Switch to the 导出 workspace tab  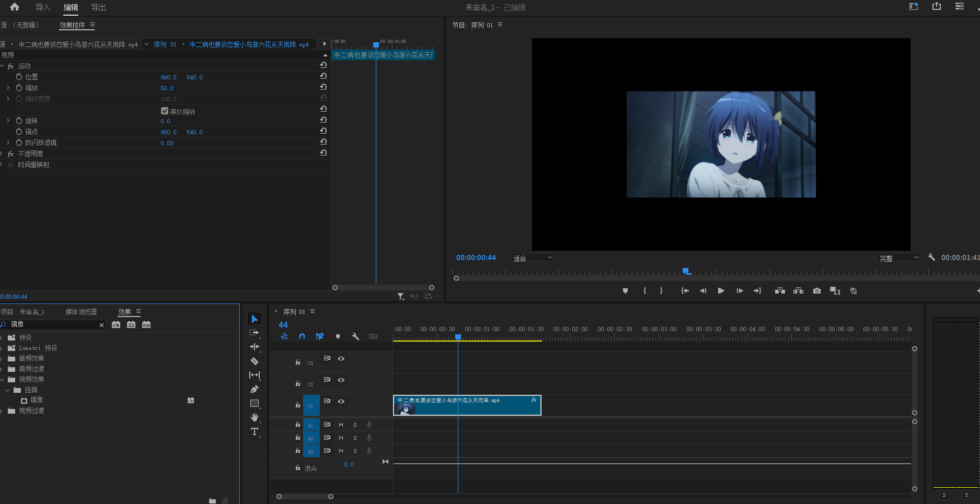coord(98,7)
